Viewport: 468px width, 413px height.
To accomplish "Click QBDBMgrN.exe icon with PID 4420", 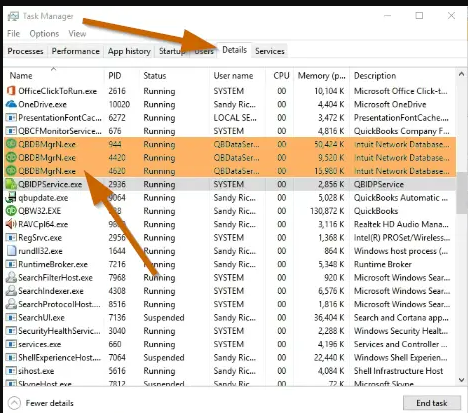I will 11,157.
